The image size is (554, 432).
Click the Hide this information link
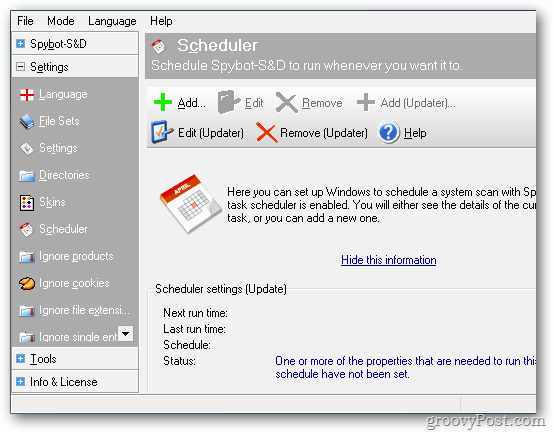tap(388, 260)
